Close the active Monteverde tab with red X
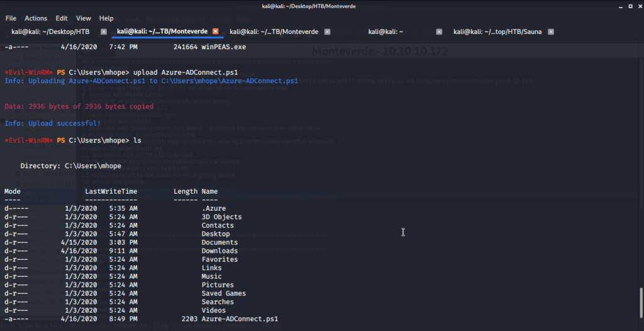The height and width of the screenshot is (331, 644). click(x=215, y=31)
